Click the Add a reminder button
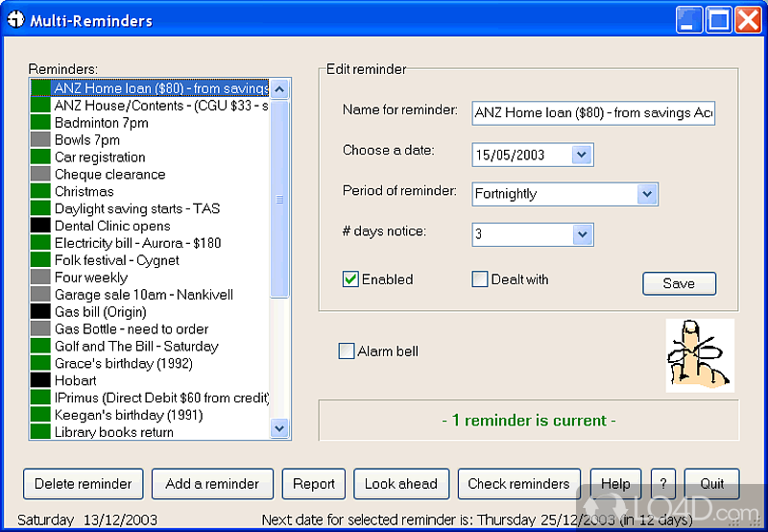This screenshot has width=768, height=532. pos(212,484)
